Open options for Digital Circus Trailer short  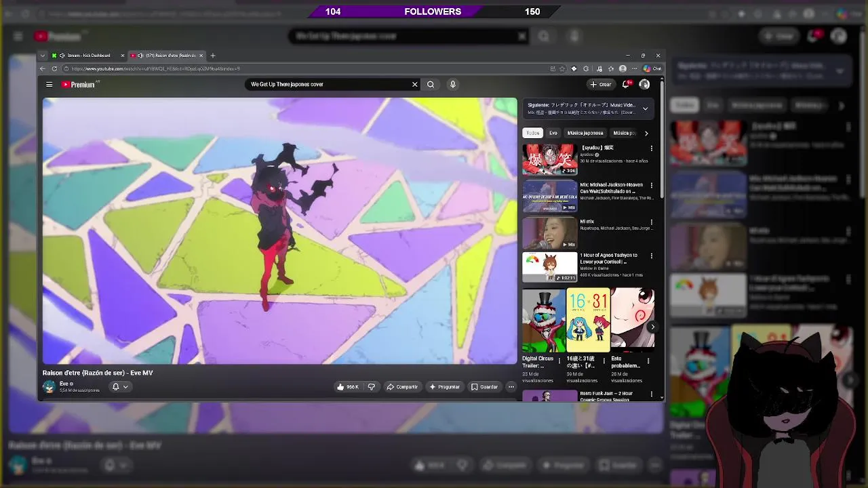click(560, 362)
